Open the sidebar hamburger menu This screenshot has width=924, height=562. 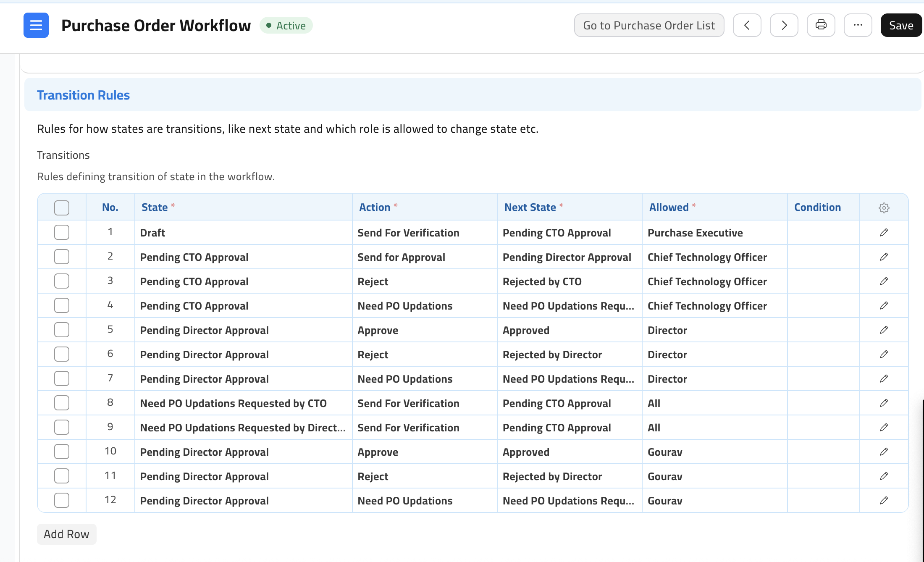coord(36,25)
